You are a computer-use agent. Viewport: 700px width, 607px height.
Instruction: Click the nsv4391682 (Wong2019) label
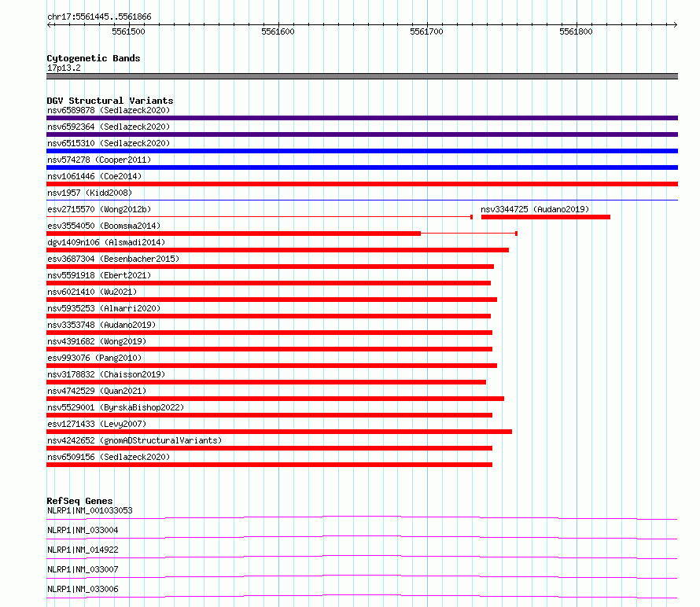[x=97, y=341]
